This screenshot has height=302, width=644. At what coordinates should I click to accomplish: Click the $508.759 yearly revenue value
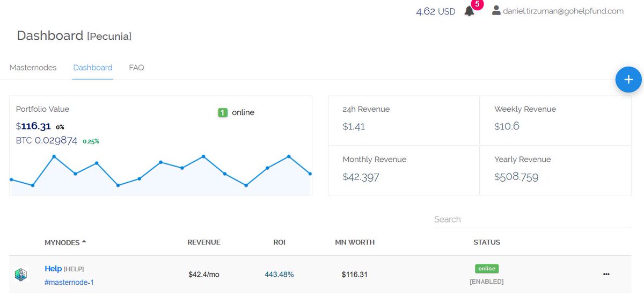pyautogui.click(x=516, y=177)
